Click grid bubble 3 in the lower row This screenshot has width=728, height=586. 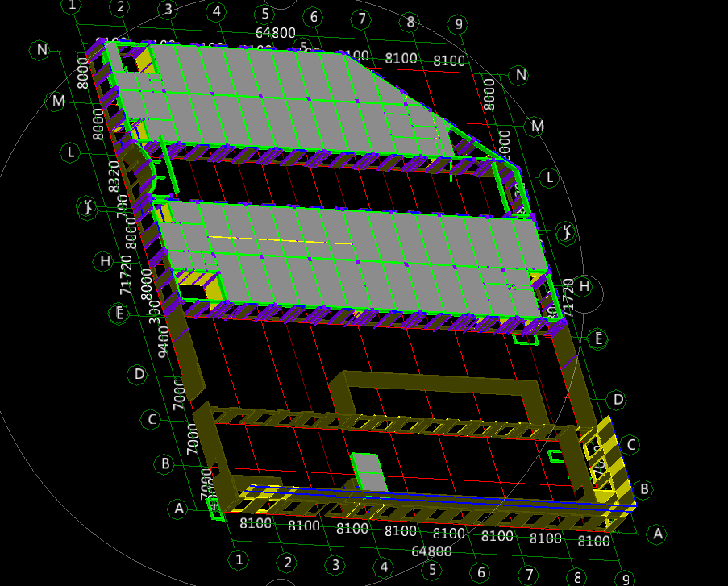pyautogui.click(x=335, y=565)
